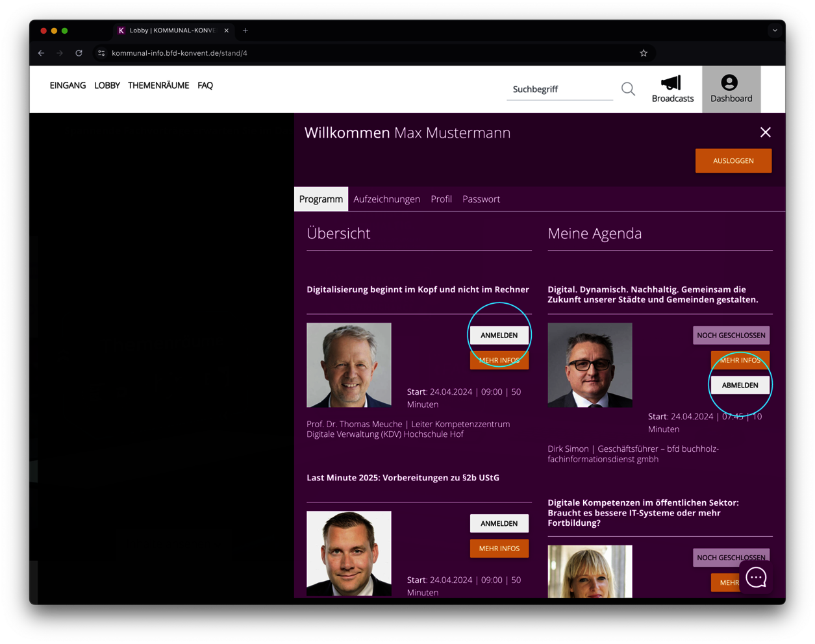Open the chat bubble widget
Screen dimensions: 815x644
756,577
